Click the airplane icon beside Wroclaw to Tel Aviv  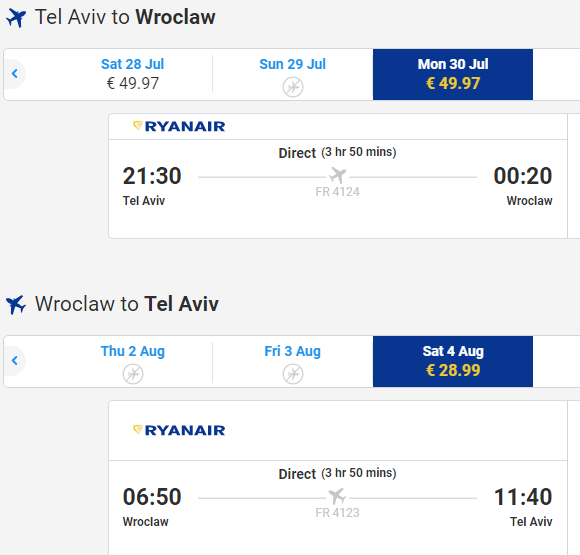(16, 305)
